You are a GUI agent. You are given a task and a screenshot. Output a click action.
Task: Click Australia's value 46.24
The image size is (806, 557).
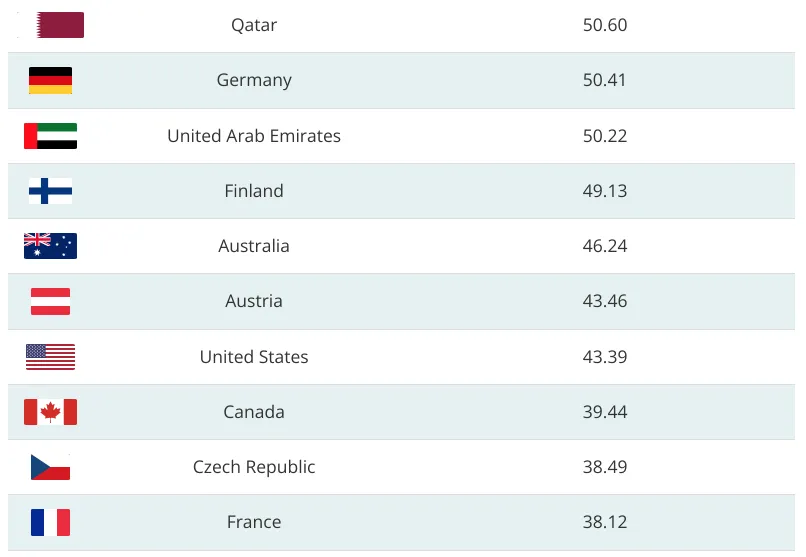(605, 246)
